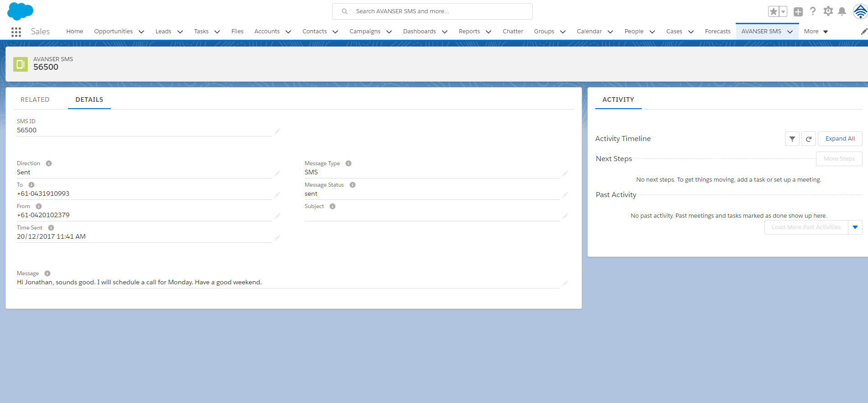Viewport: 868px width, 403px height.
Task: Open the Forecasts tab
Action: pyautogui.click(x=717, y=31)
